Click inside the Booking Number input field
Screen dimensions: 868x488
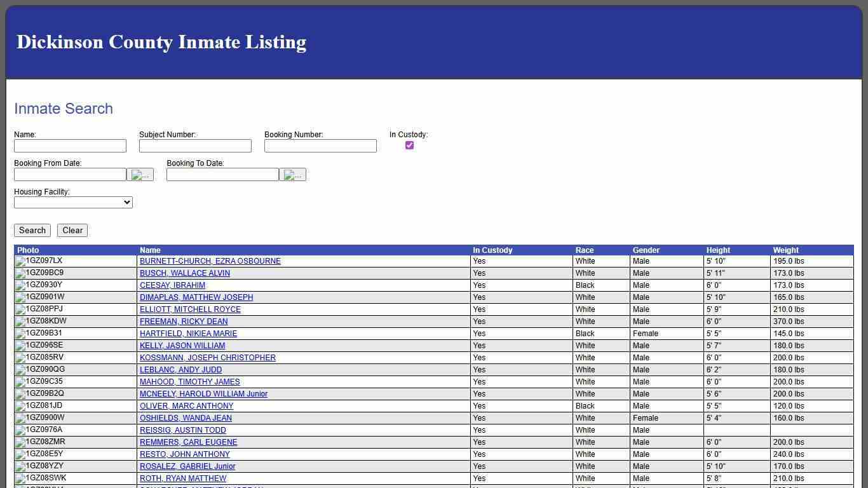(320, 146)
